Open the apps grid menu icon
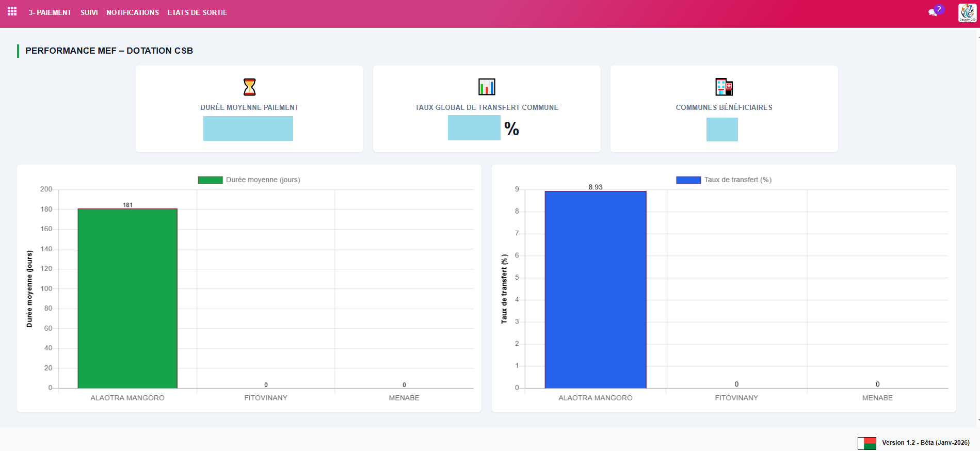This screenshot has height=451, width=980. [12, 11]
